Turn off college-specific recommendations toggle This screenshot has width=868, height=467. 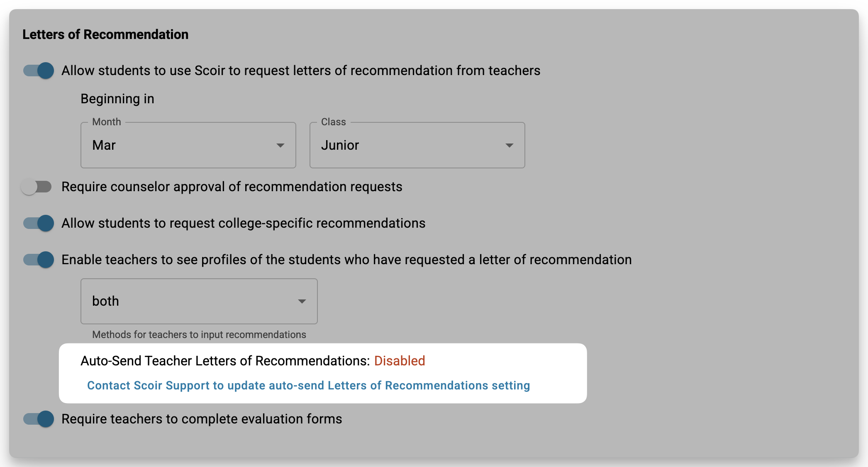(x=39, y=223)
